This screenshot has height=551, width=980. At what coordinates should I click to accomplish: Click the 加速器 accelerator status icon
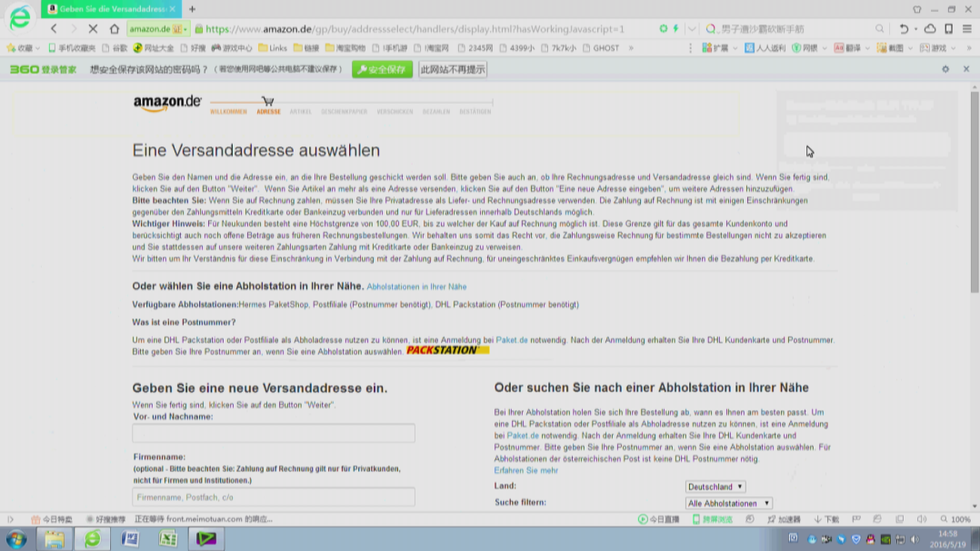point(784,519)
